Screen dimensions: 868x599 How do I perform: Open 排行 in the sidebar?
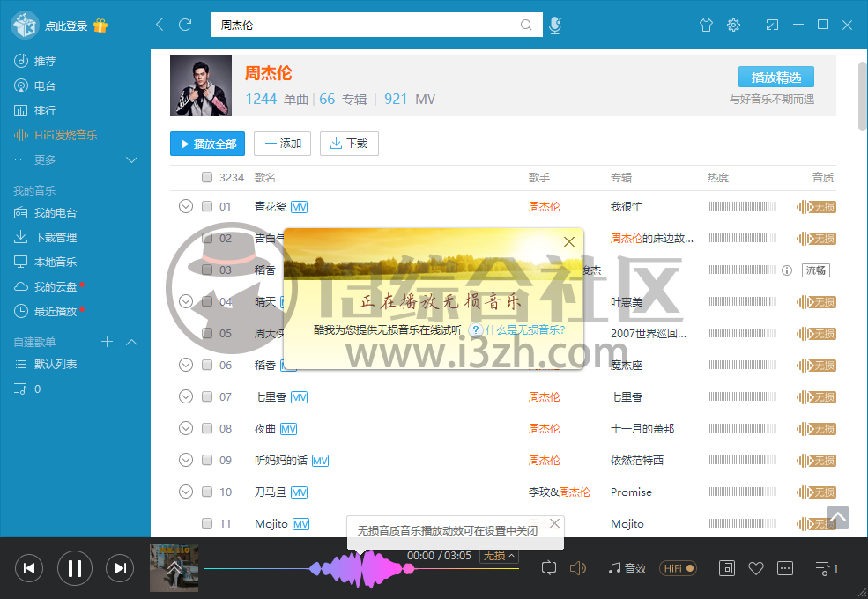pos(35,111)
